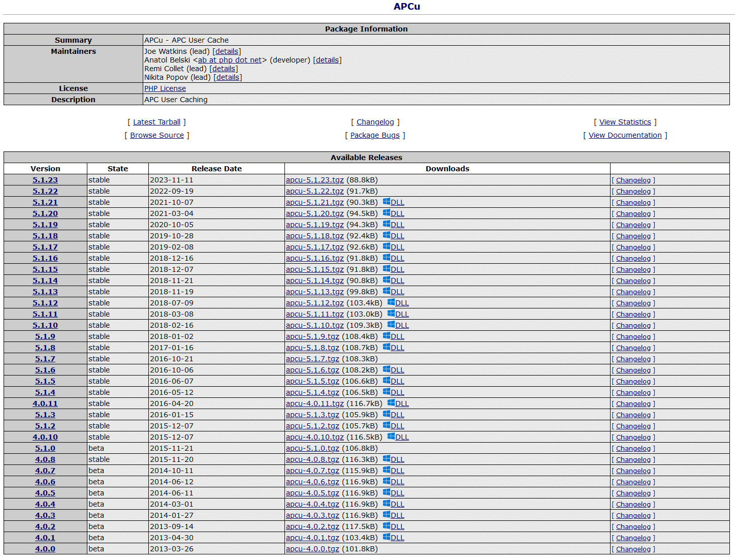View Changelog for version 5.1.22
The height and width of the screenshot is (560, 735).
click(633, 191)
